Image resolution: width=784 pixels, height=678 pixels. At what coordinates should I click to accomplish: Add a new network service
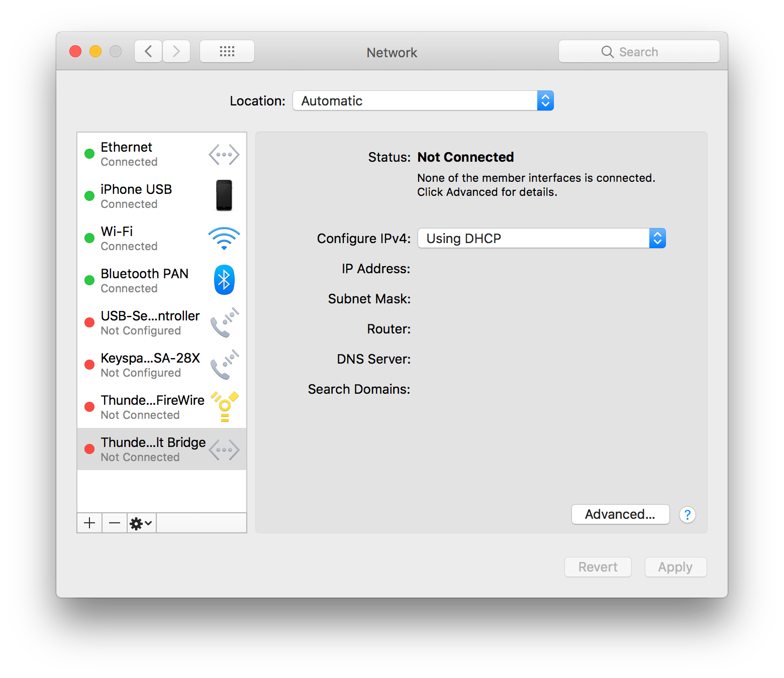pos(89,523)
